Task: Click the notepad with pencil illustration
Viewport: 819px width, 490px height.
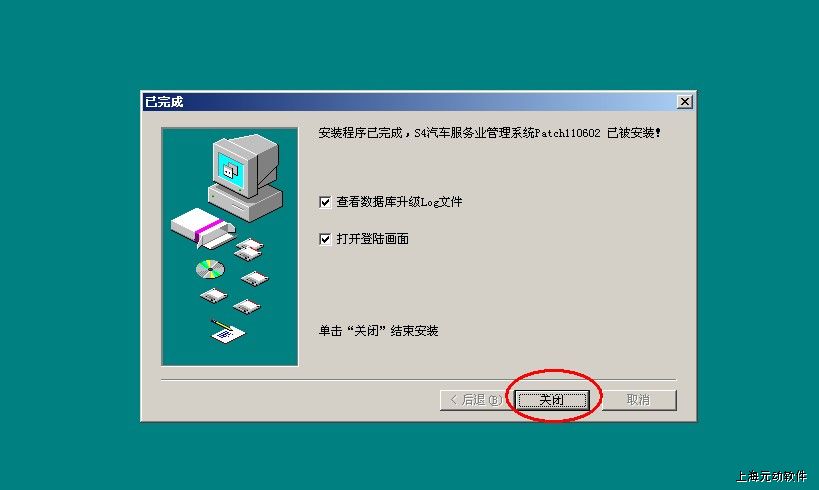Action: pos(227,331)
